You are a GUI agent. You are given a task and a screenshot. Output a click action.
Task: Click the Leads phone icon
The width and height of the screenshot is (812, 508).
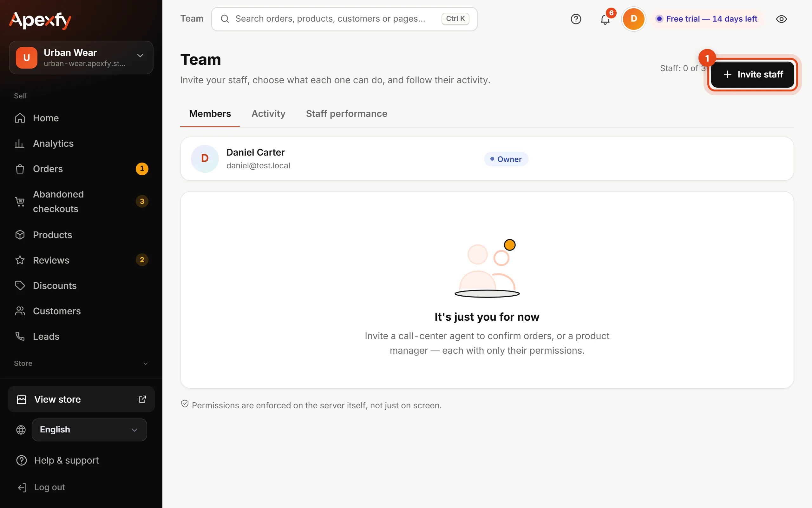point(20,336)
